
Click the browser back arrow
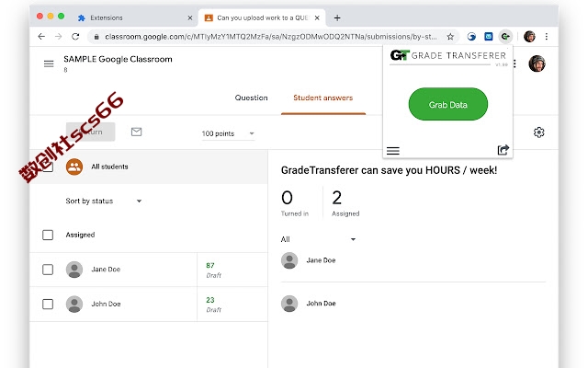point(41,37)
